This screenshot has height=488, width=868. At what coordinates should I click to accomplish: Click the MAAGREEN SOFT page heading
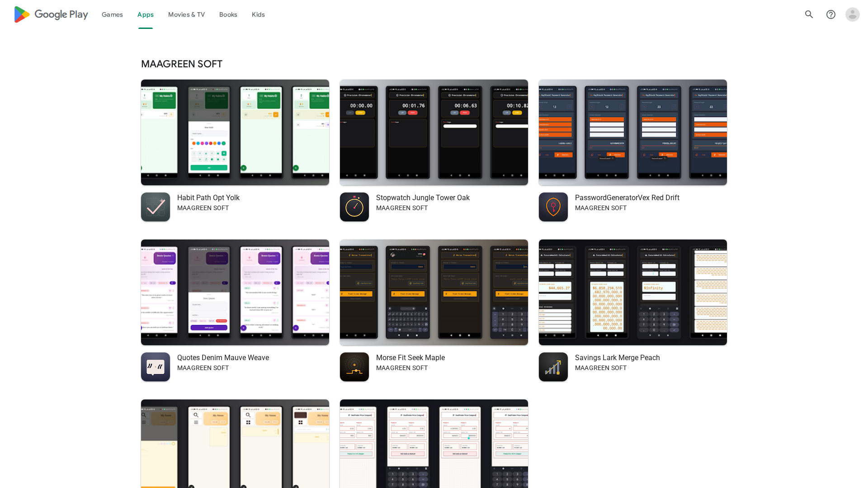pyautogui.click(x=182, y=64)
